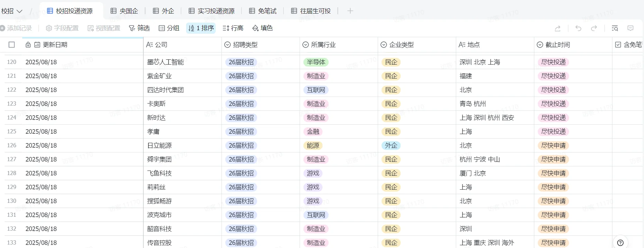Screen dimensions: 644x248
Task: Open the 填色 fill color tool
Action: tap(262, 28)
